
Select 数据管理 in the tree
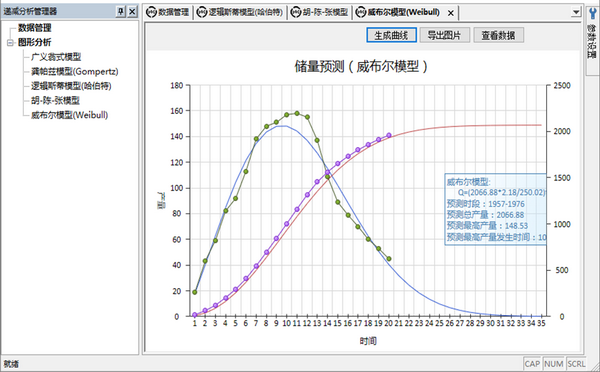click(x=34, y=28)
